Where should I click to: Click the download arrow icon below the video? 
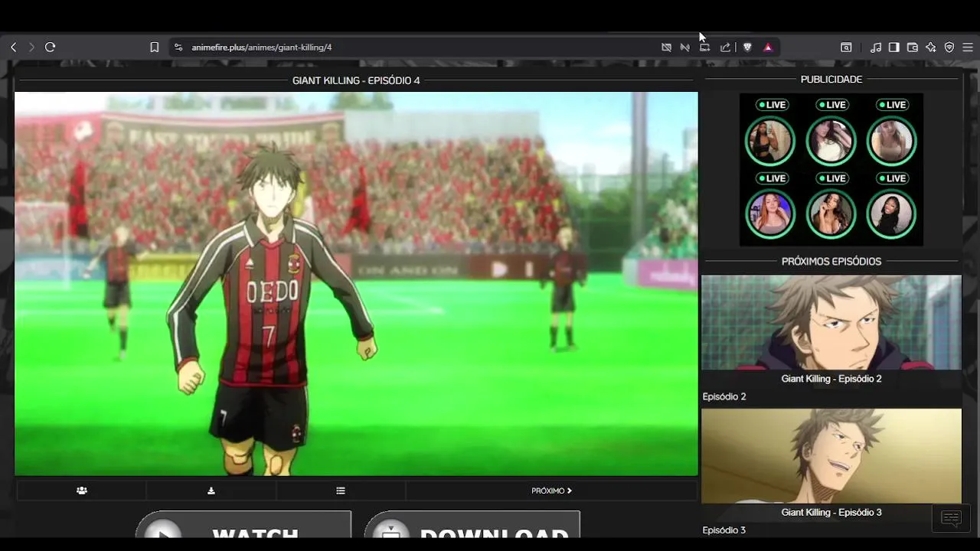(x=211, y=491)
